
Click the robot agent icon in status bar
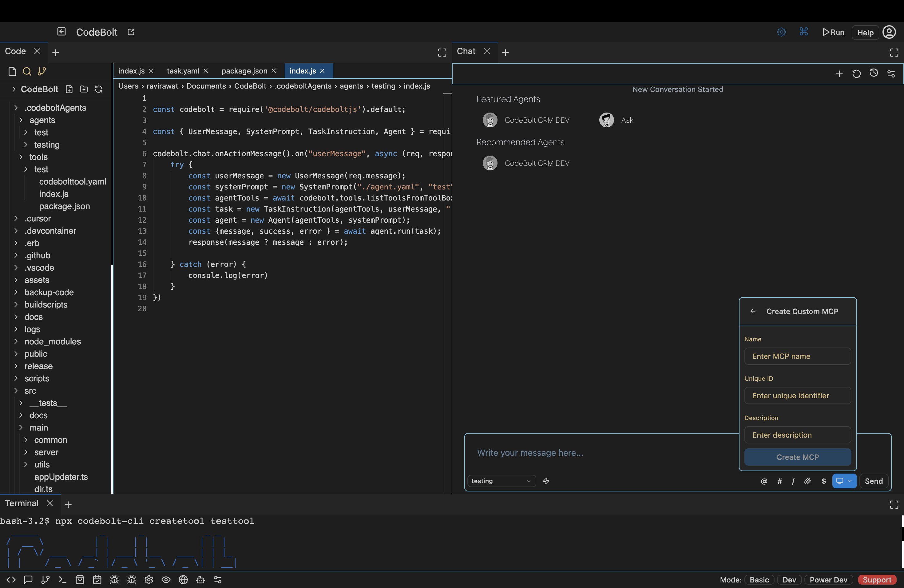pos(200,580)
